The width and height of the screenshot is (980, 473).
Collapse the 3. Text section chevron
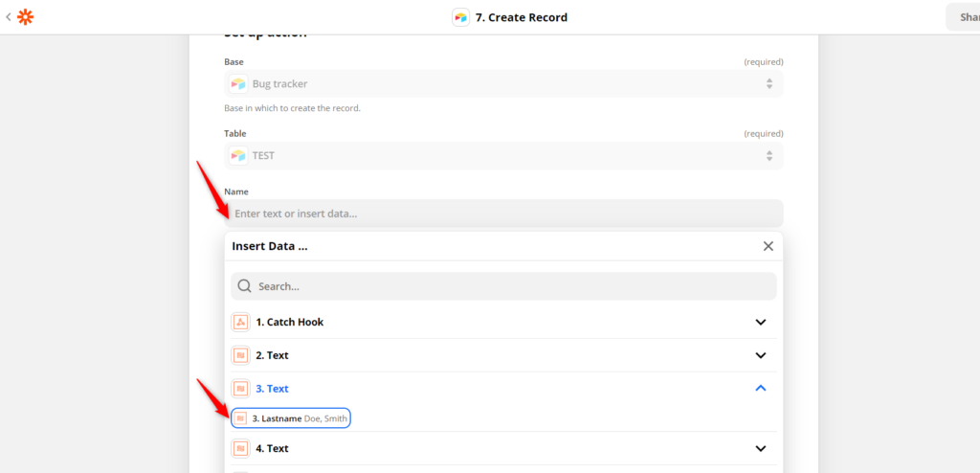(761, 389)
